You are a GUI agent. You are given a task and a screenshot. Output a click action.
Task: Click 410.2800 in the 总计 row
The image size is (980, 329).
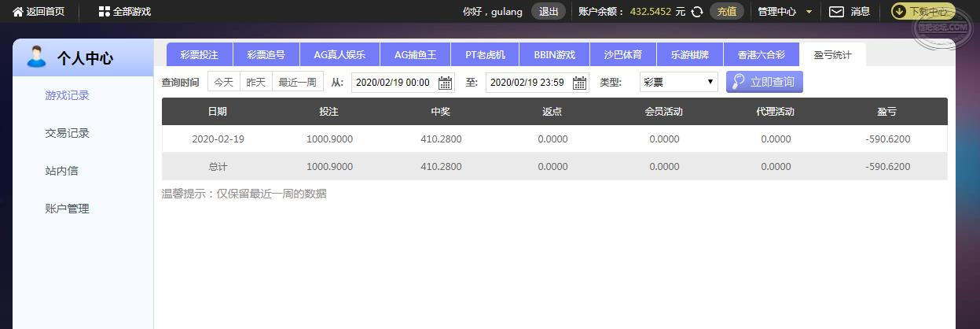[441, 167]
